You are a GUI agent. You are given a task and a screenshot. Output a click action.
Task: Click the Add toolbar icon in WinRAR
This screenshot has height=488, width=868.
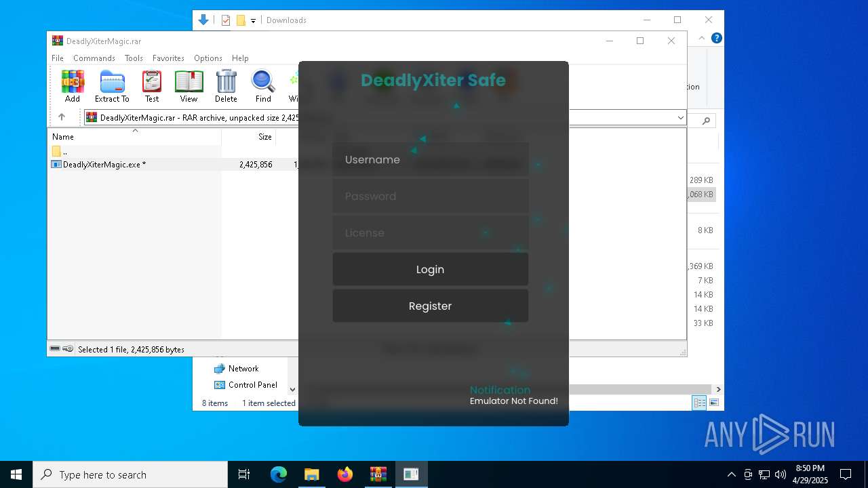pyautogui.click(x=73, y=86)
